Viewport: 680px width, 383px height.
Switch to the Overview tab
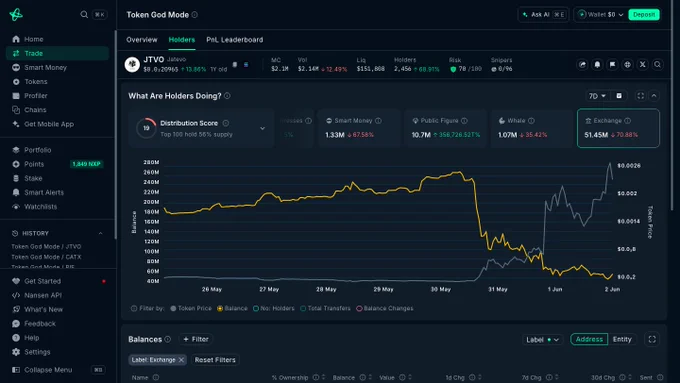click(x=142, y=39)
